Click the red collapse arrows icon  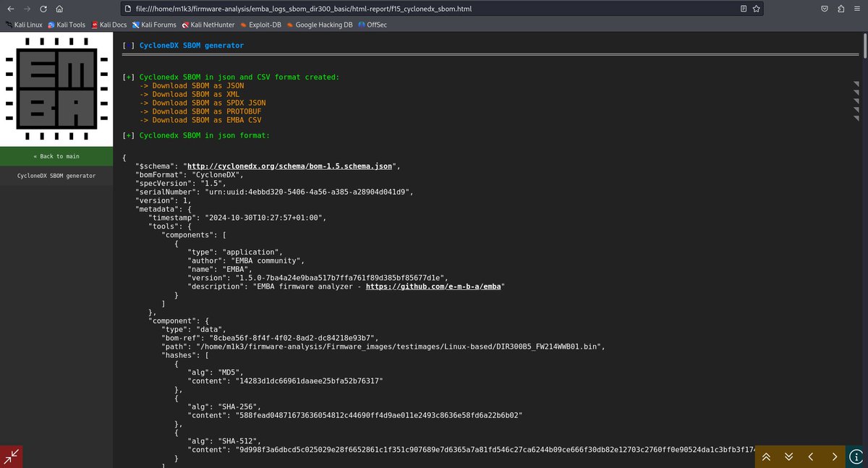click(12, 456)
